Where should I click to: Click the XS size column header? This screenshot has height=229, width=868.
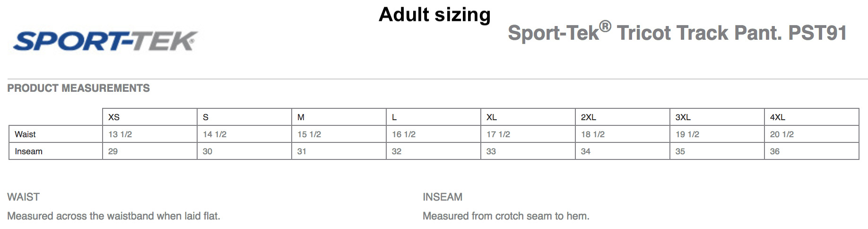[x=114, y=117]
